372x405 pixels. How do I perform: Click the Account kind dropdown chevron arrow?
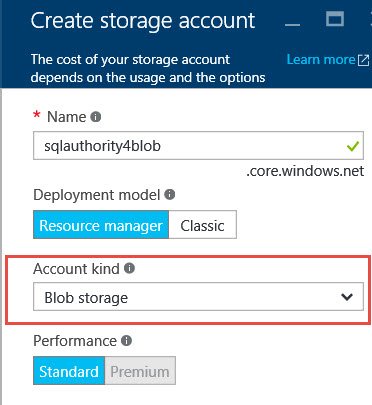point(347,297)
